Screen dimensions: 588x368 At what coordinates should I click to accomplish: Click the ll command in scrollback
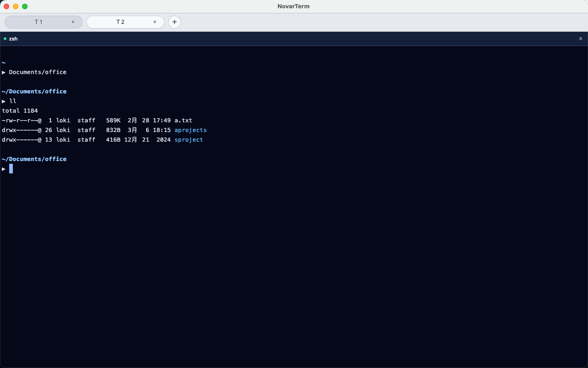coord(12,101)
